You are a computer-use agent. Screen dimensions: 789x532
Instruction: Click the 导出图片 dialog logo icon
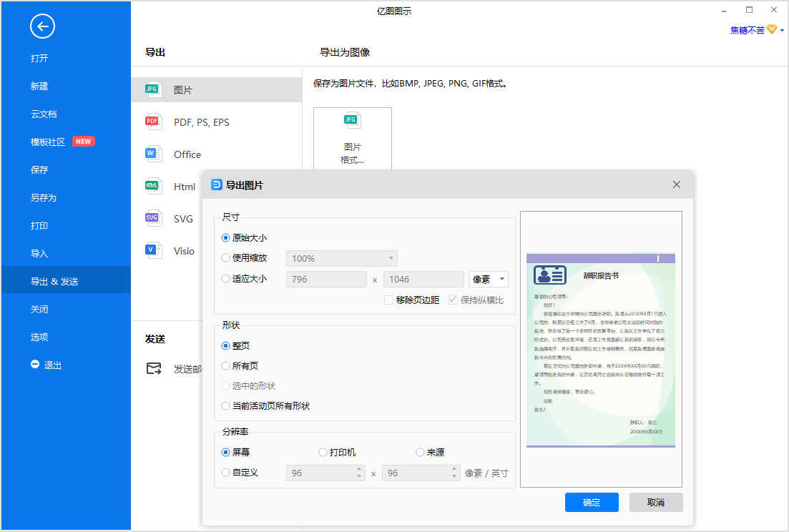[216, 184]
